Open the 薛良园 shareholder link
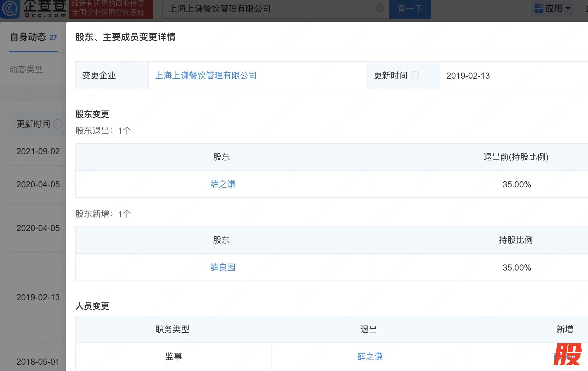588x371 pixels. (223, 267)
